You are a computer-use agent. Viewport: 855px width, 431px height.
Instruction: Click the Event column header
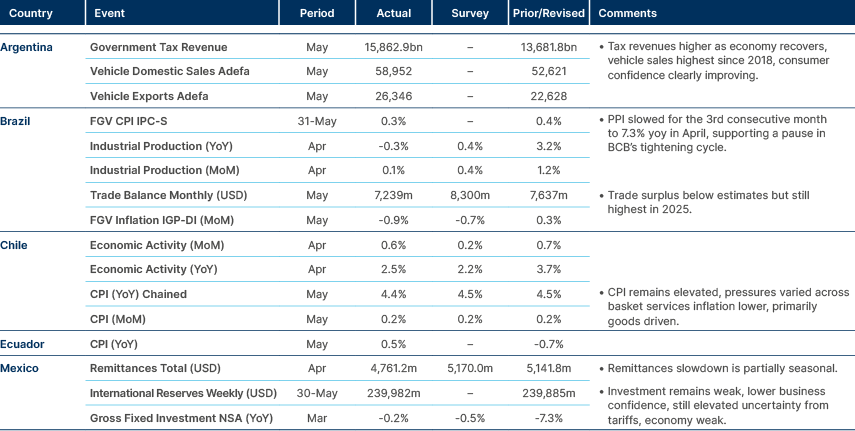pyautogui.click(x=109, y=14)
